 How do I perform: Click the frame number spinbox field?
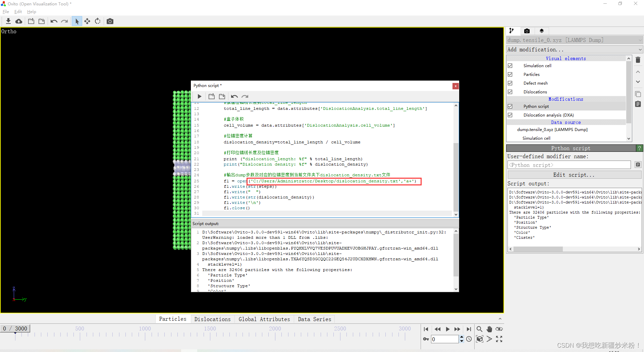tap(445, 339)
